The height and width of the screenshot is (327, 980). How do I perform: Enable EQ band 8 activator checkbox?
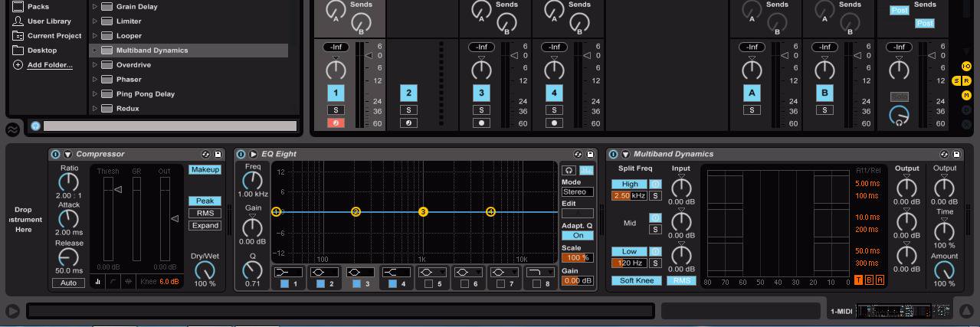point(537,284)
